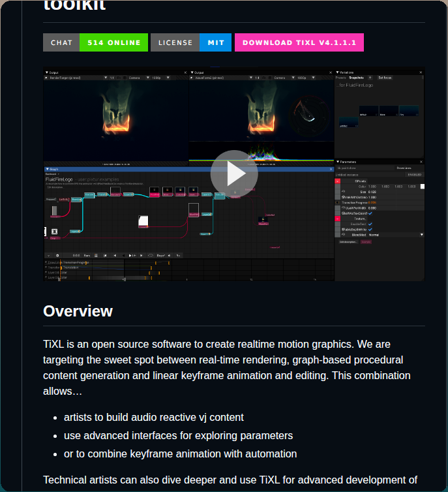The width and height of the screenshot is (448, 492).
Task: Open the MIT License badge
Action: click(191, 42)
